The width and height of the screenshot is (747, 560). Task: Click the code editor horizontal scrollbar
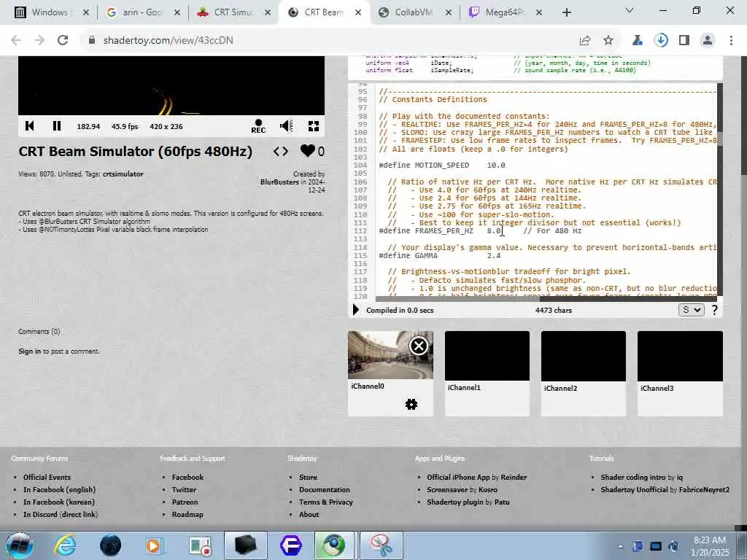tap(457, 299)
